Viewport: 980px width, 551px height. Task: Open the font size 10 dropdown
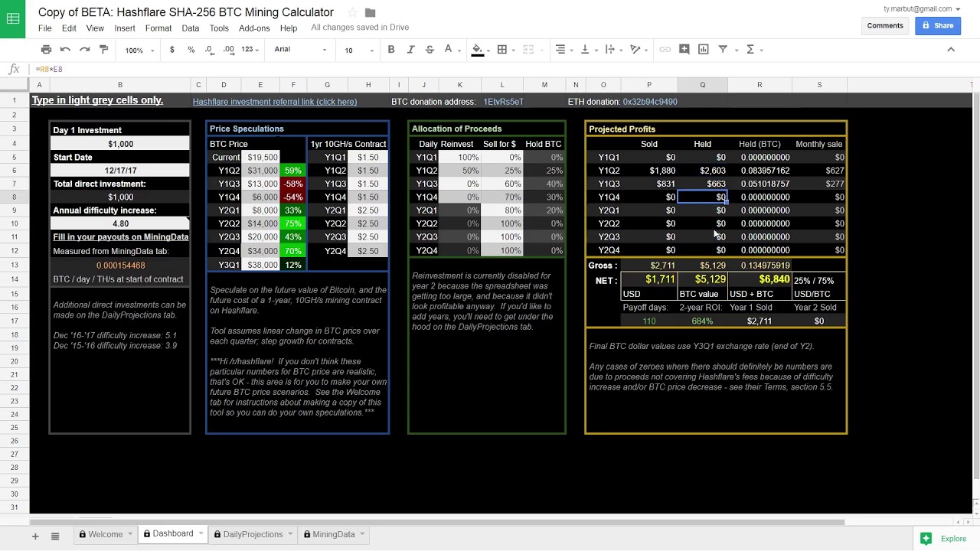[x=358, y=50]
